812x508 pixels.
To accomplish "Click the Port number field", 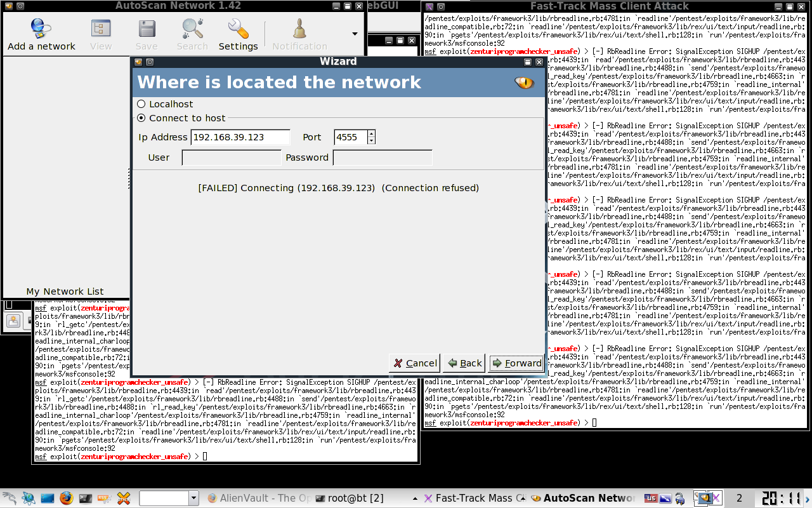I will coord(351,137).
